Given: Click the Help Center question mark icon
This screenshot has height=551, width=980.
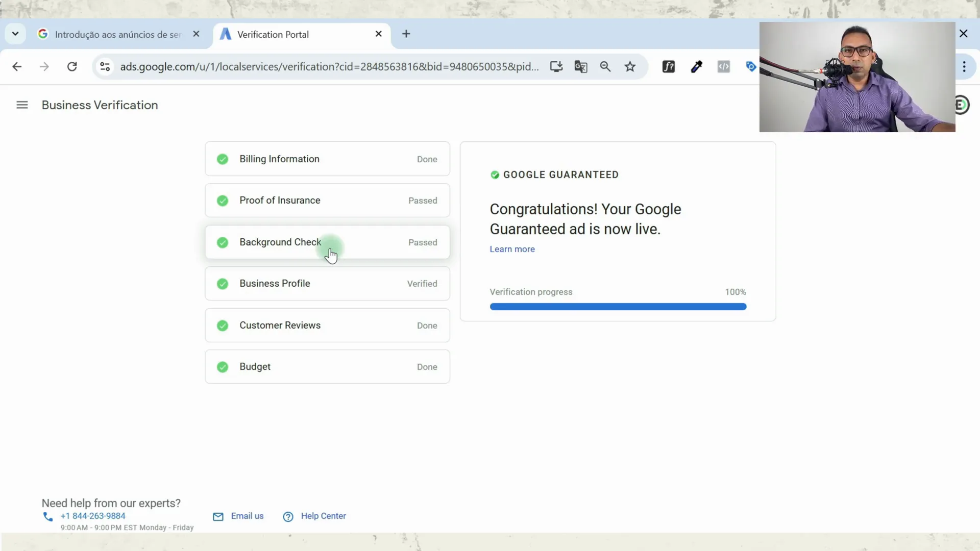Looking at the screenshot, I should click(288, 517).
